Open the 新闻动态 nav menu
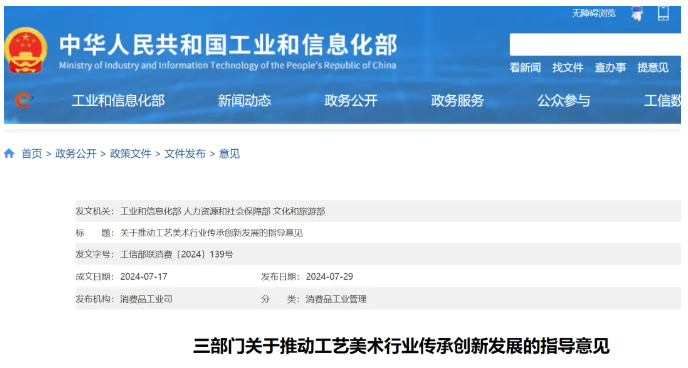 tap(244, 101)
